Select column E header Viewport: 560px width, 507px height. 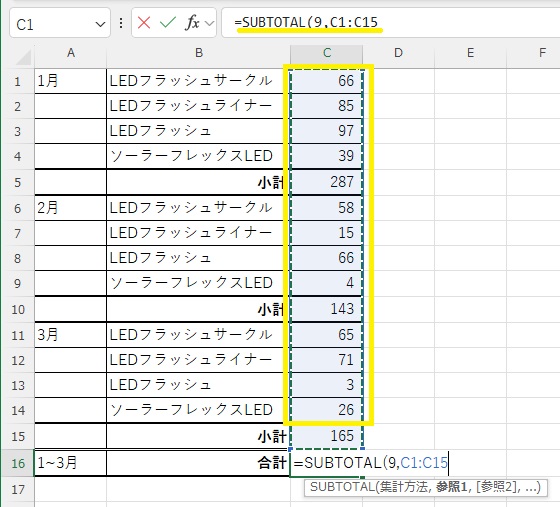[x=470, y=53]
